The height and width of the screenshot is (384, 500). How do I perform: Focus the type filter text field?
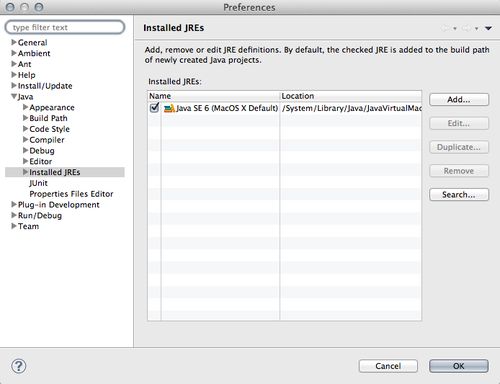pos(65,27)
